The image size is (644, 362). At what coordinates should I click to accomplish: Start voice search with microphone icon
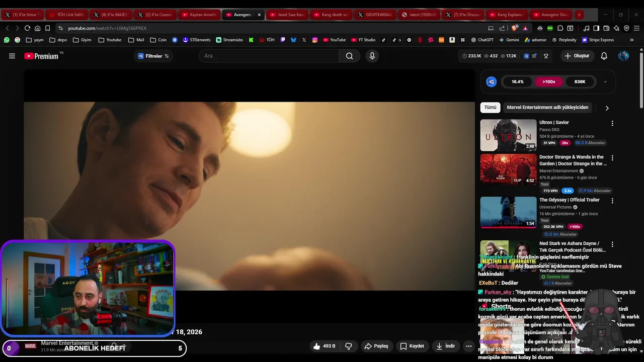pyautogui.click(x=372, y=56)
